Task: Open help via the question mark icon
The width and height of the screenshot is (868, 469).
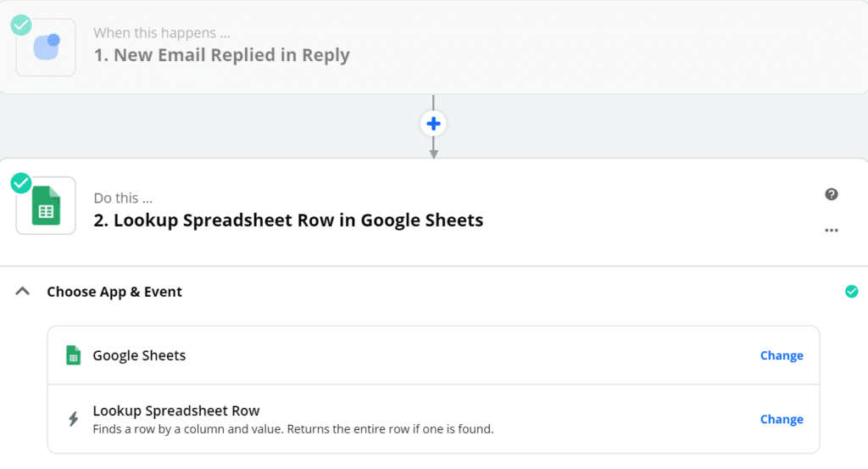Action: pos(831,194)
